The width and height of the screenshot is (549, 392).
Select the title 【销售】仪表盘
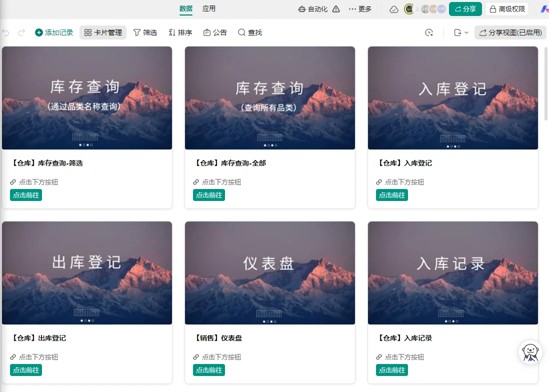point(218,338)
